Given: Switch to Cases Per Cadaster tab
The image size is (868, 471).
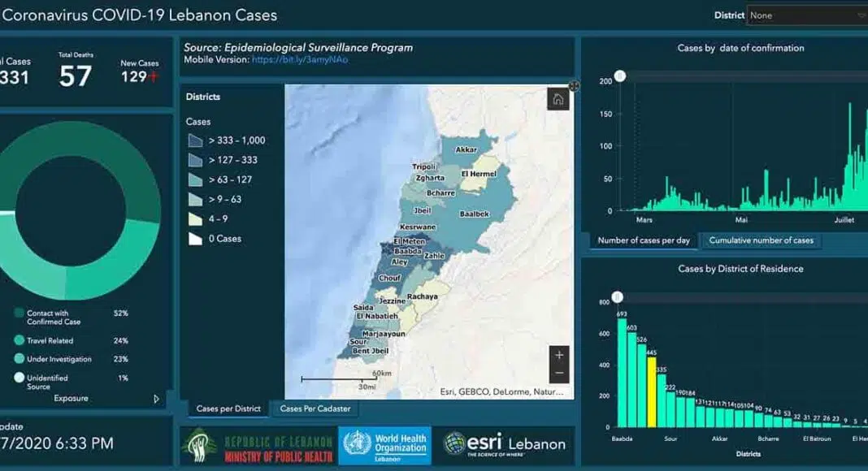Looking at the screenshot, I should (315, 409).
